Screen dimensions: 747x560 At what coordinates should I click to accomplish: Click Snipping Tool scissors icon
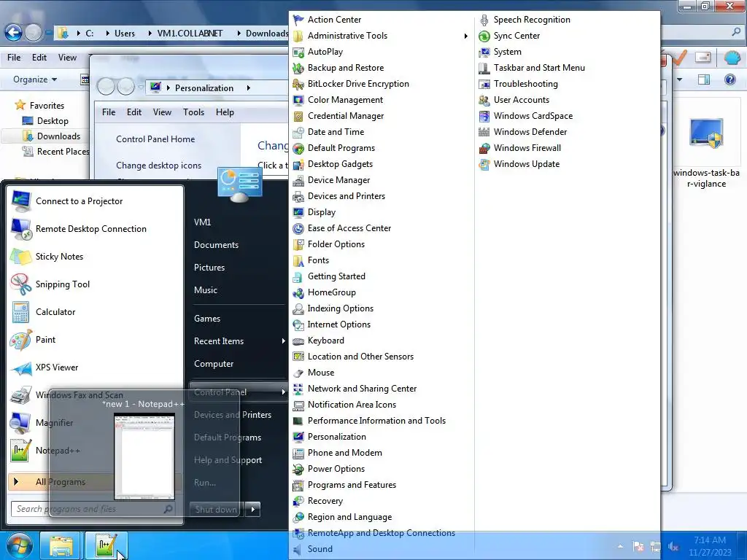click(x=21, y=284)
